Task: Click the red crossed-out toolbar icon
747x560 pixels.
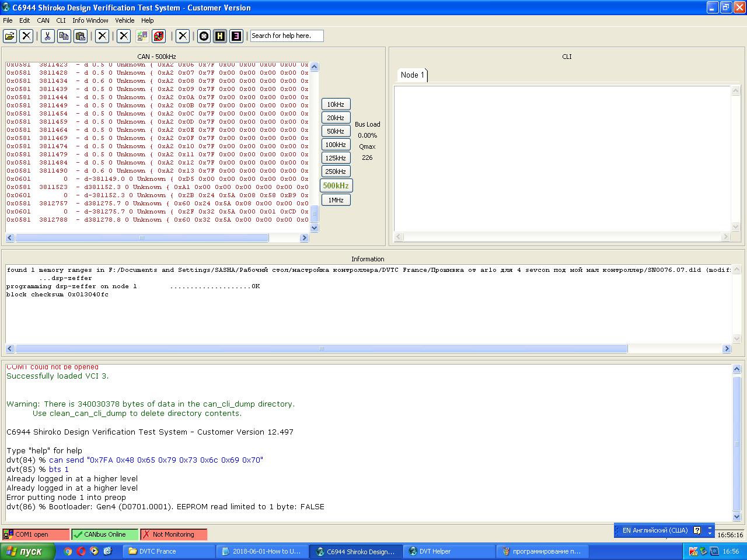Action: coord(159,36)
